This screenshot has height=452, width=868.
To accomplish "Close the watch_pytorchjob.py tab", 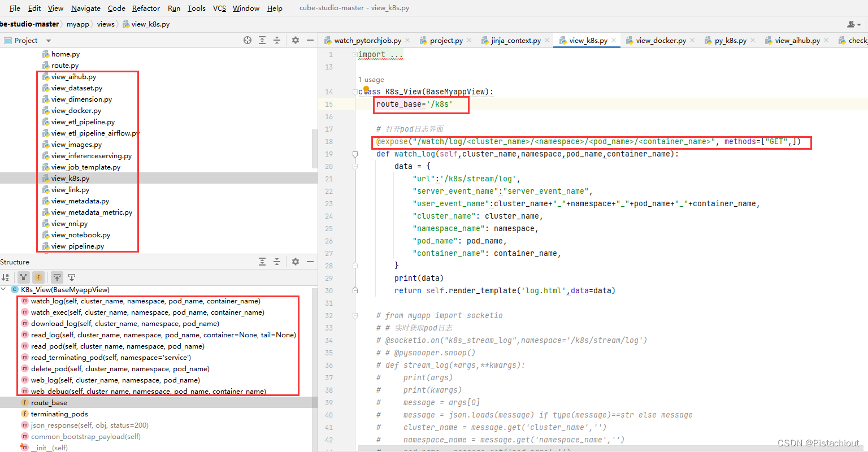I will [407, 40].
